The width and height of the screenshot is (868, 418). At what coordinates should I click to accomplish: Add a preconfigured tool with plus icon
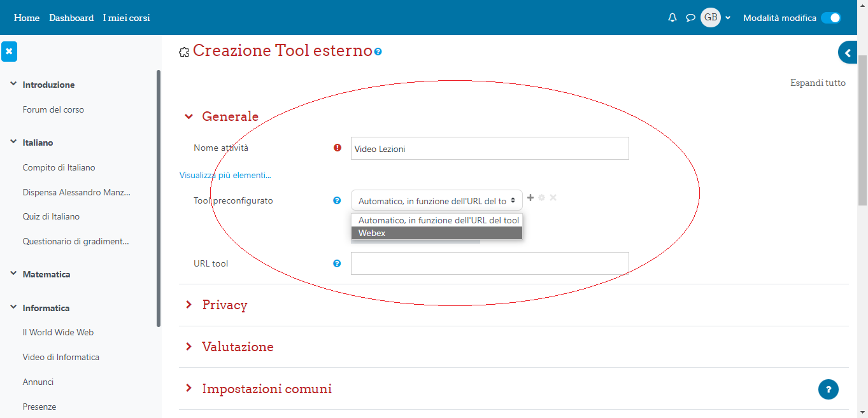coord(530,198)
